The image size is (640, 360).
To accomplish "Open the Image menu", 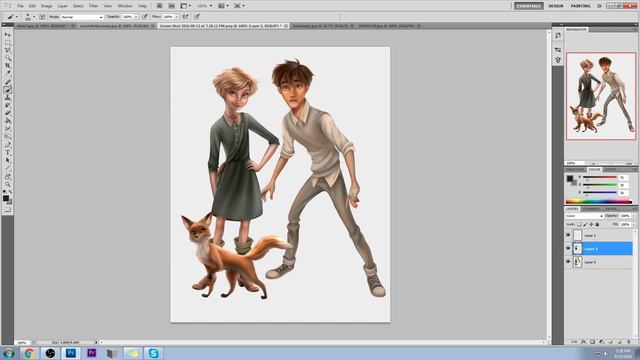I will point(47,6).
